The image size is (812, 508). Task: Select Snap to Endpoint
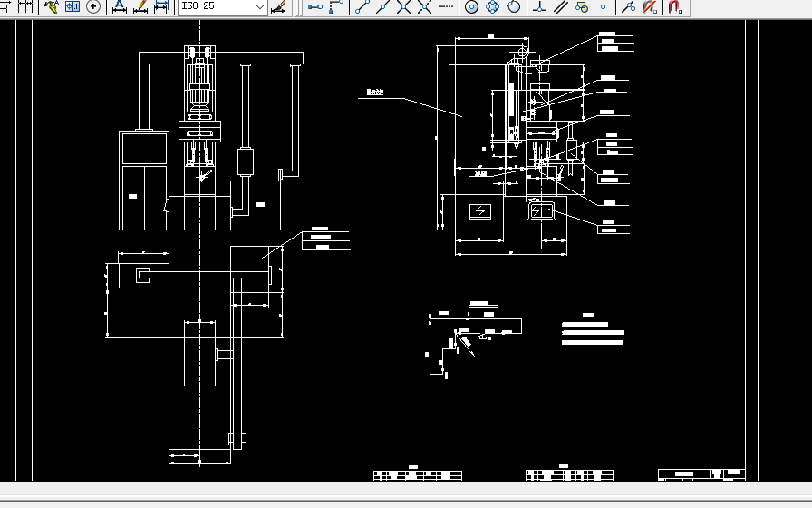(x=362, y=6)
